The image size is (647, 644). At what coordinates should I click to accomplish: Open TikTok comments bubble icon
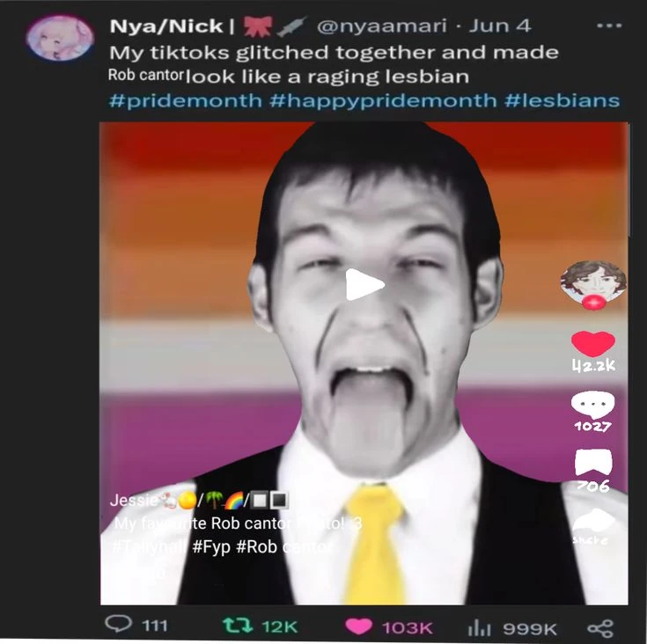click(x=592, y=405)
